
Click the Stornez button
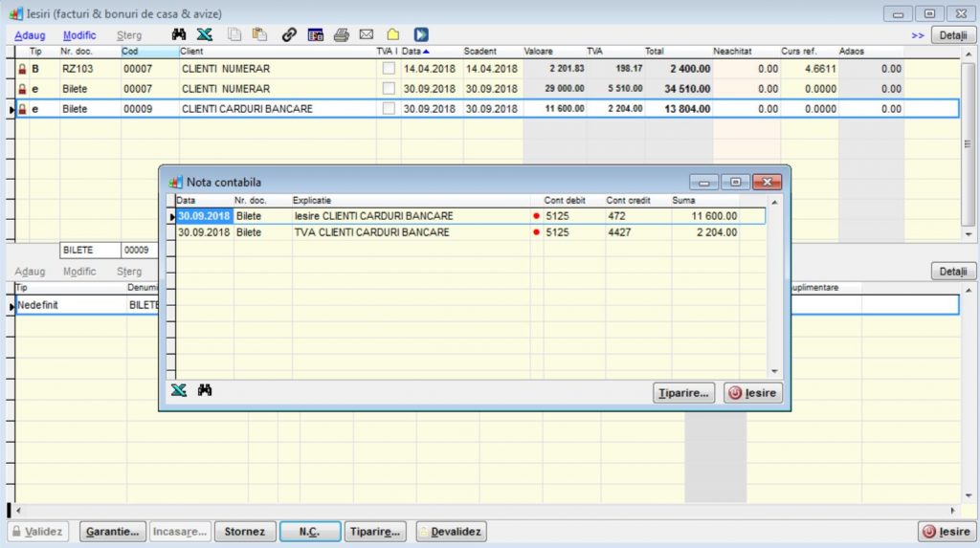click(244, 532)
